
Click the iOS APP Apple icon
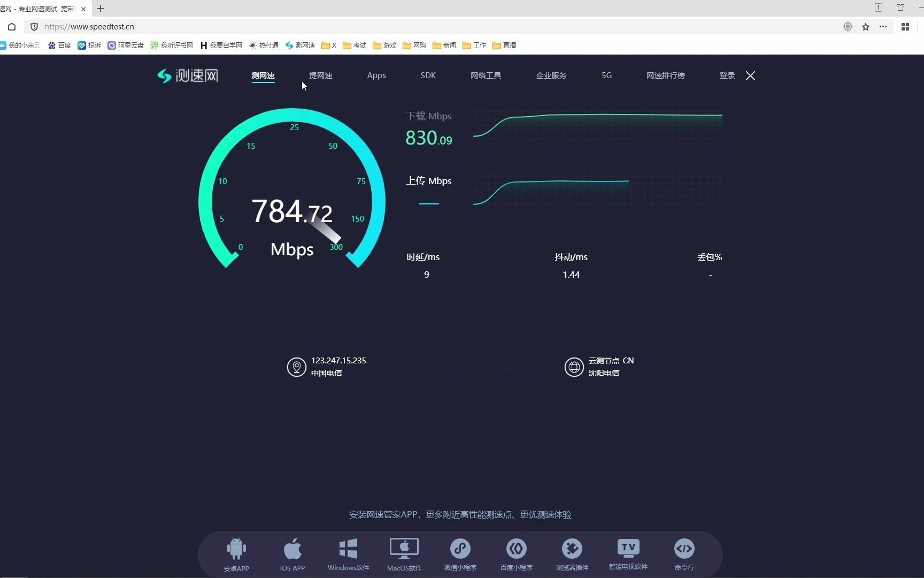click(x=292, y=547)
